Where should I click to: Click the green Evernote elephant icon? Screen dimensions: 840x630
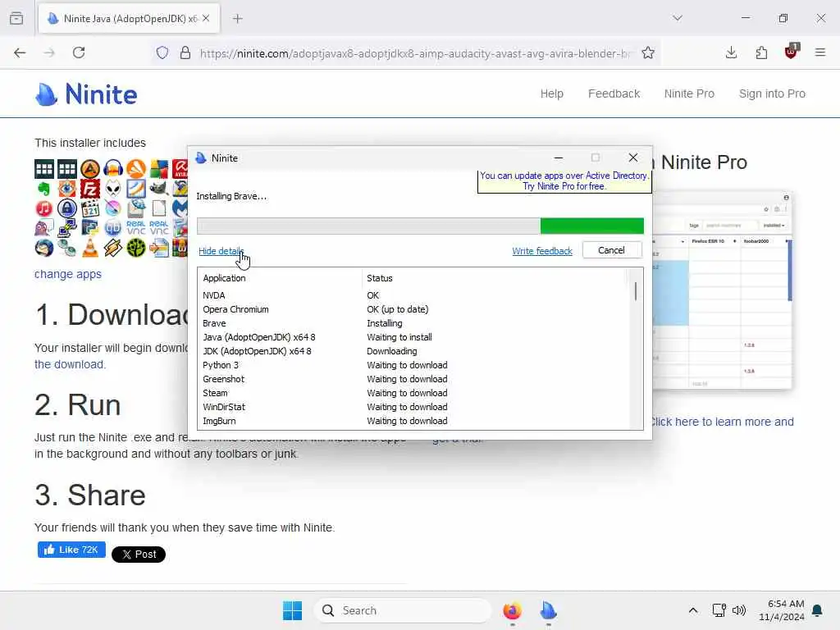tap(44, 189)
